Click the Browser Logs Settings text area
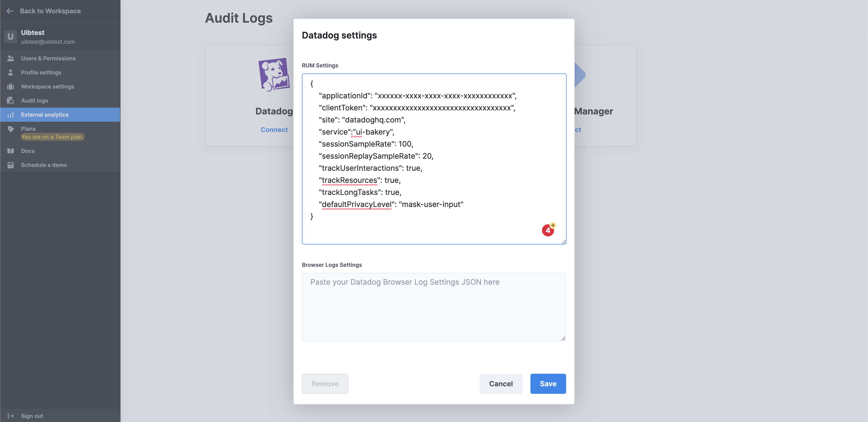 [434, 307]
